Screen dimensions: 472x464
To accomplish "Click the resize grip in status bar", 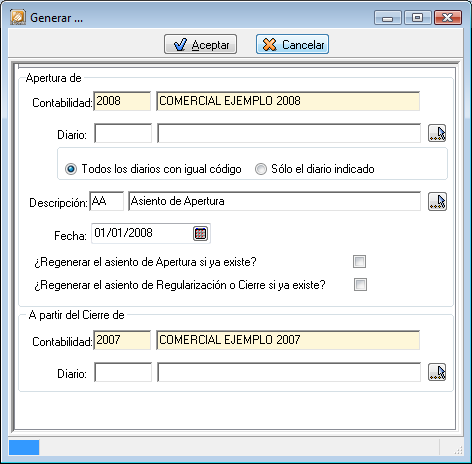I will point(459,450).
